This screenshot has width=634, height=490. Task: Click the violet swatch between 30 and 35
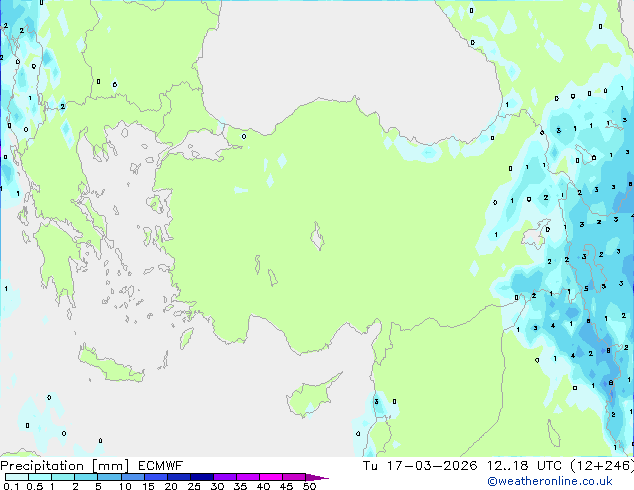224,477
